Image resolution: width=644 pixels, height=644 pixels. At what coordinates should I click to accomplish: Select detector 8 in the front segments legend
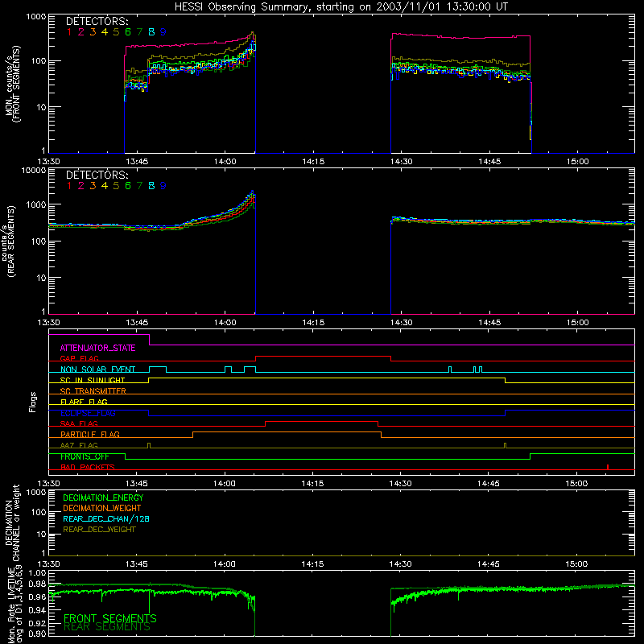[151, 32]
